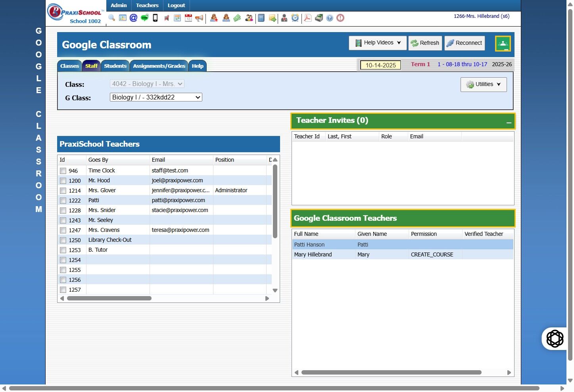Collapse the Teacher Invites panel
574x392 pixels.
[x=509, y=122]
